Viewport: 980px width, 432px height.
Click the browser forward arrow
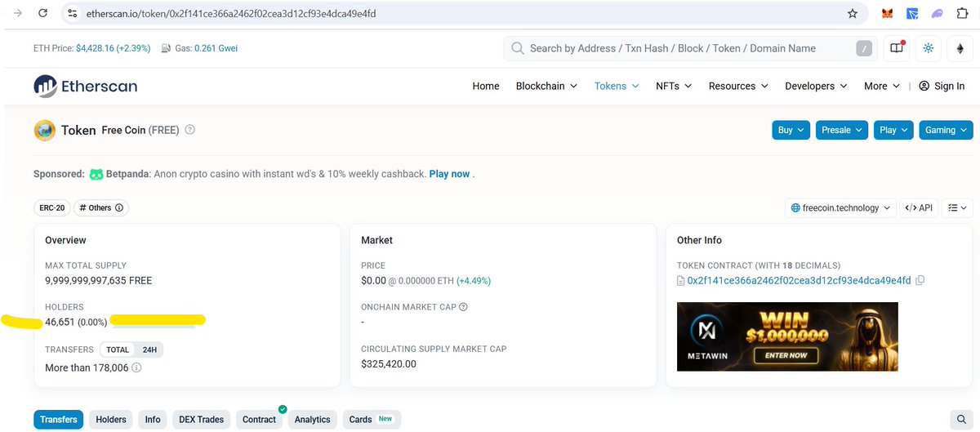tap(19, 13)
